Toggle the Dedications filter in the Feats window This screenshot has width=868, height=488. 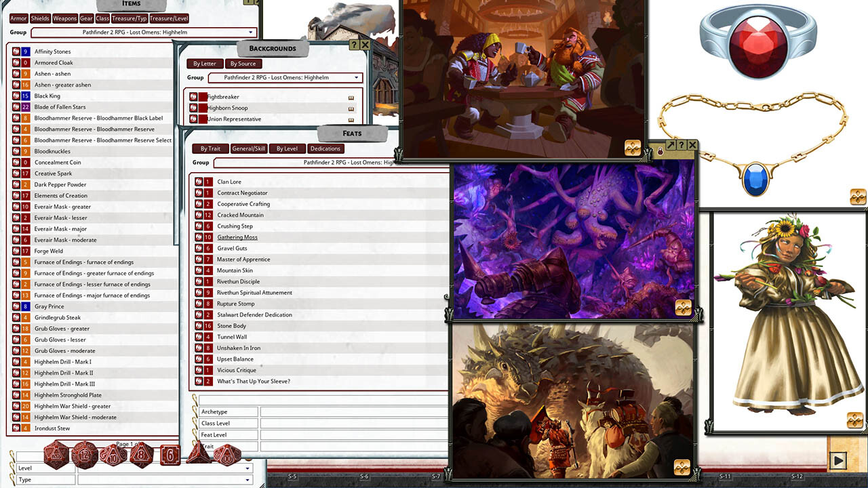(325, 148)
